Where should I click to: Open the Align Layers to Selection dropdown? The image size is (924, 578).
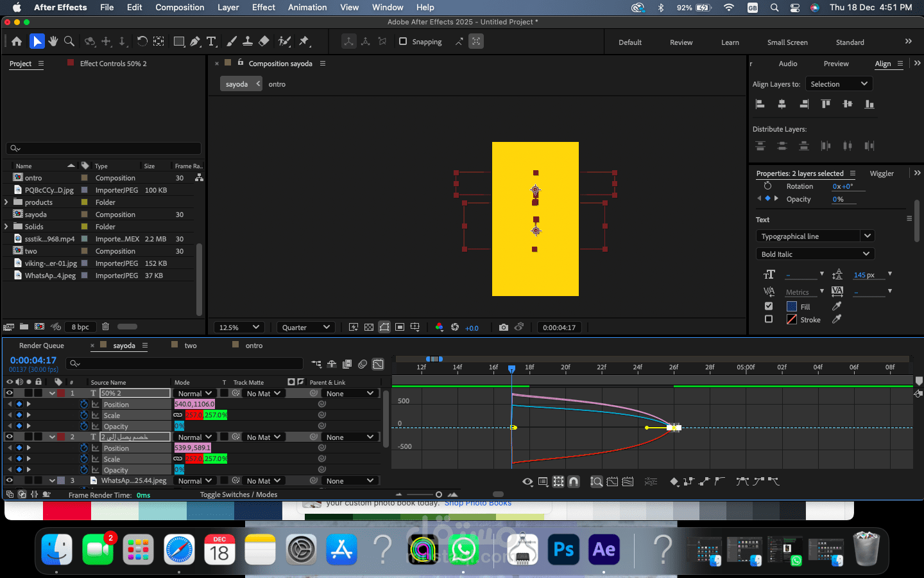pyautogui.click(x=839, y=84)
